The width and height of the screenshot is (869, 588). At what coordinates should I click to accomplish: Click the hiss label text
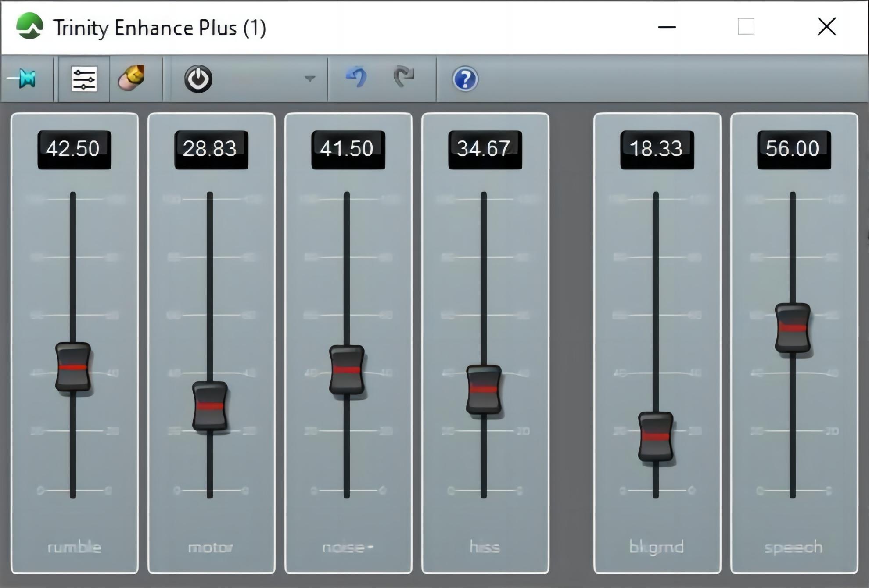[x=485, y=547]
